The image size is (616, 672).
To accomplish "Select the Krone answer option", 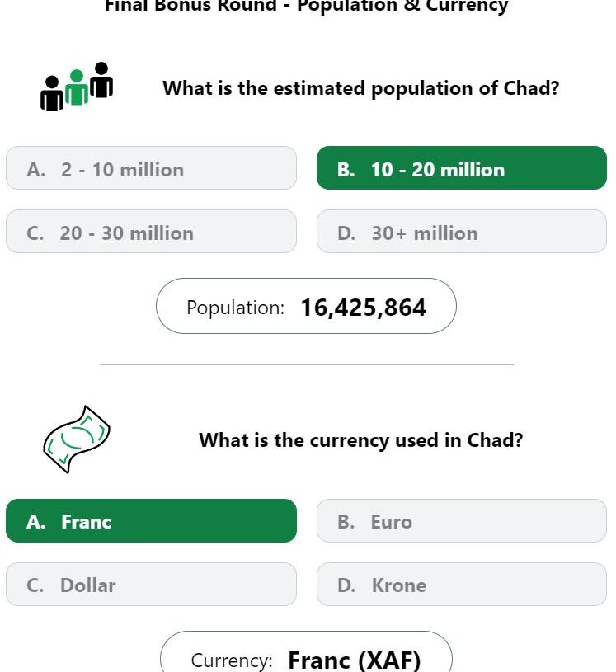I will pos(462,584).
